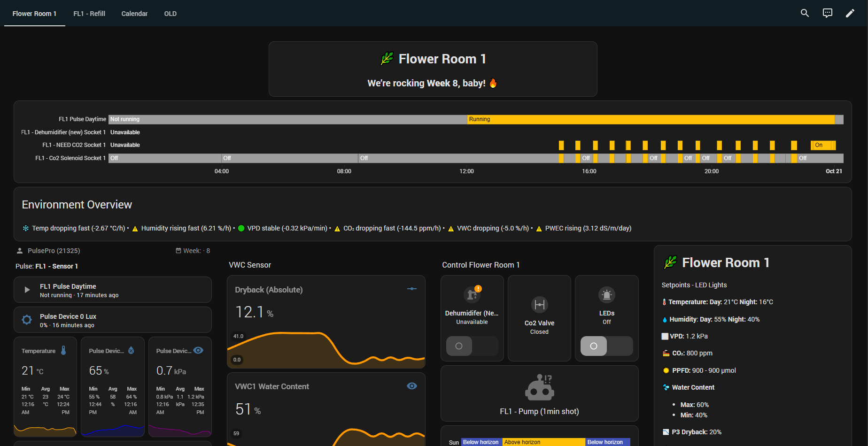Screen dimensions: 868x446
Task: Click the eye icon on VWC1 Water Content
Action: [x=411, y=386]
